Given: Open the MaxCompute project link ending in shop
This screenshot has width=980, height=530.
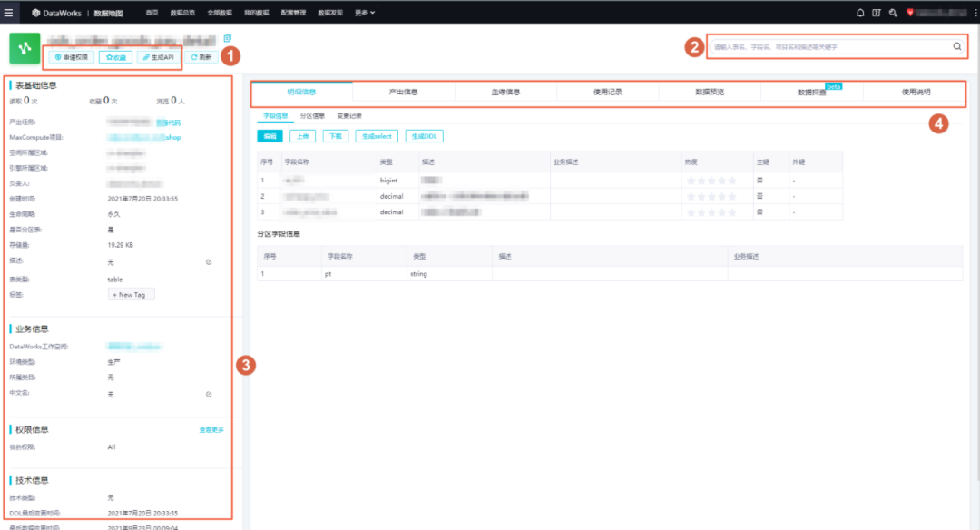Looking at the screenshot, I should [x=143, y=138].
